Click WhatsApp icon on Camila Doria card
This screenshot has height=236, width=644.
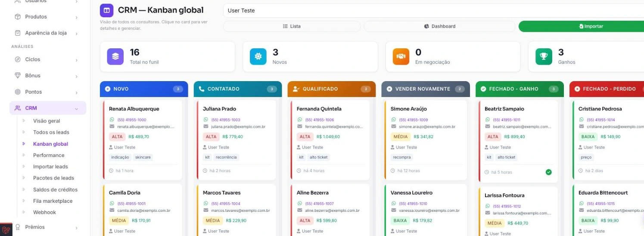tap(112, 204)
